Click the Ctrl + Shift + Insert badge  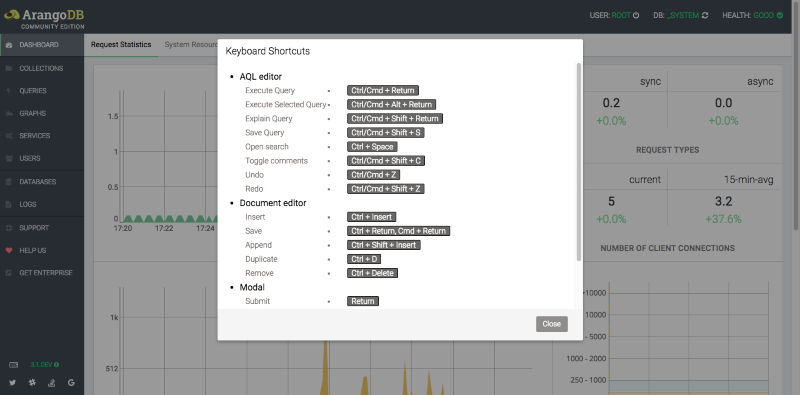coord(384,245)
